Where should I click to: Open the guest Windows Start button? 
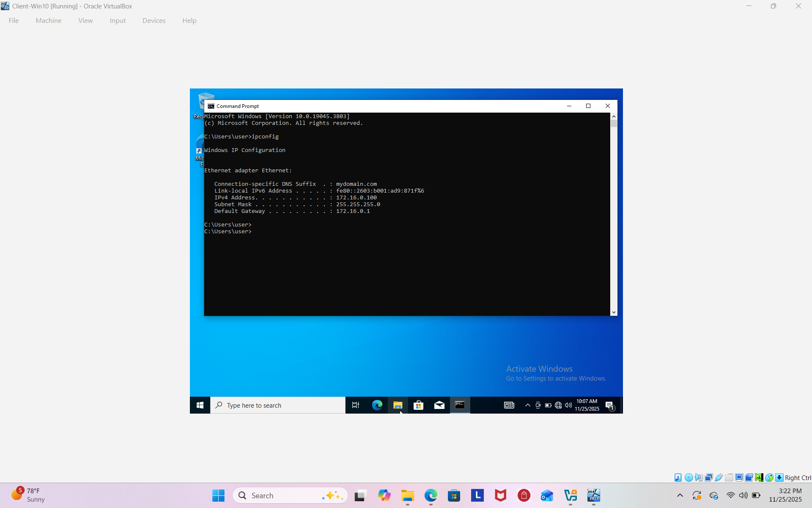(200, 405)
